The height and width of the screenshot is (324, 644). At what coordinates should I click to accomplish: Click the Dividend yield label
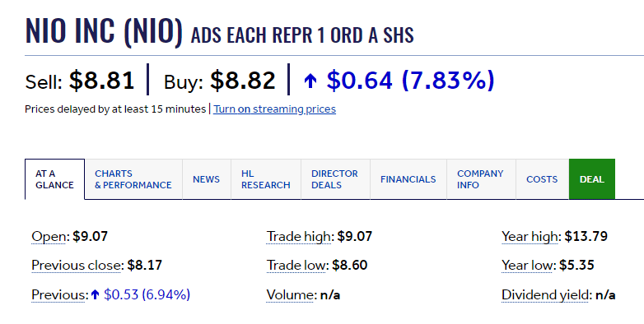pyautogui.click(x=546, y=295)
